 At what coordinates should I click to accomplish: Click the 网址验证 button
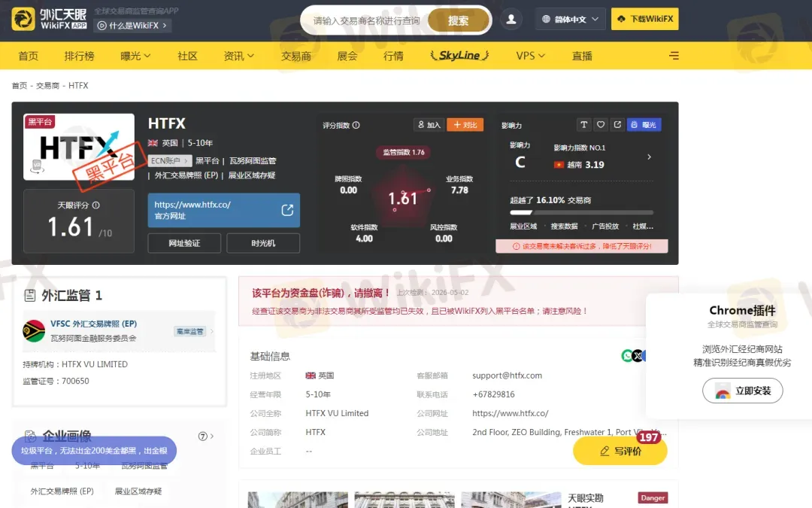click(184, 243)
